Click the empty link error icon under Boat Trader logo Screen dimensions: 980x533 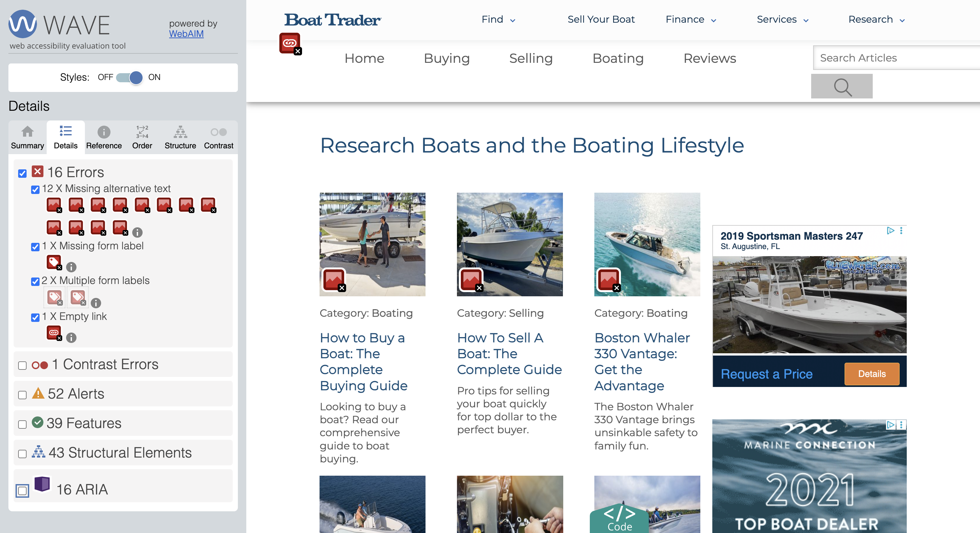(x=290, y=44)
